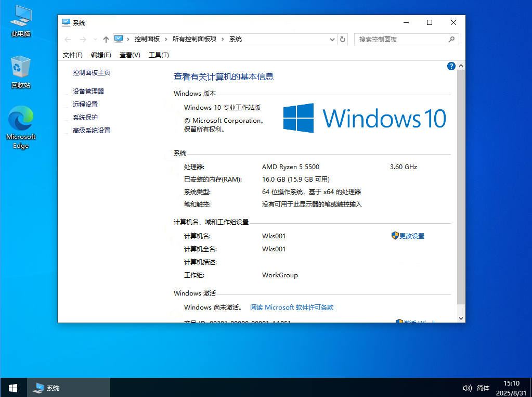Open 系统保护 settings
This screenshot has width=532, height=397.
pos(85,118)
